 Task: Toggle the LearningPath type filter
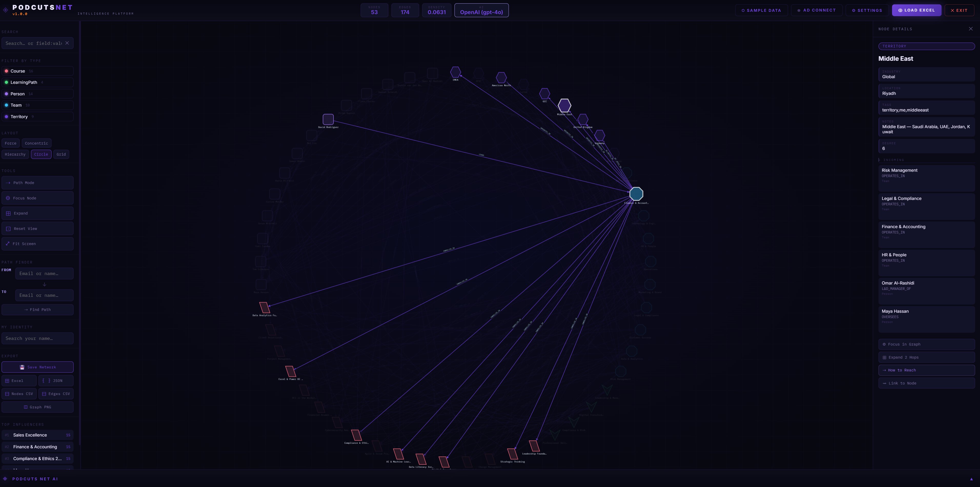click(x=37, y=82)
